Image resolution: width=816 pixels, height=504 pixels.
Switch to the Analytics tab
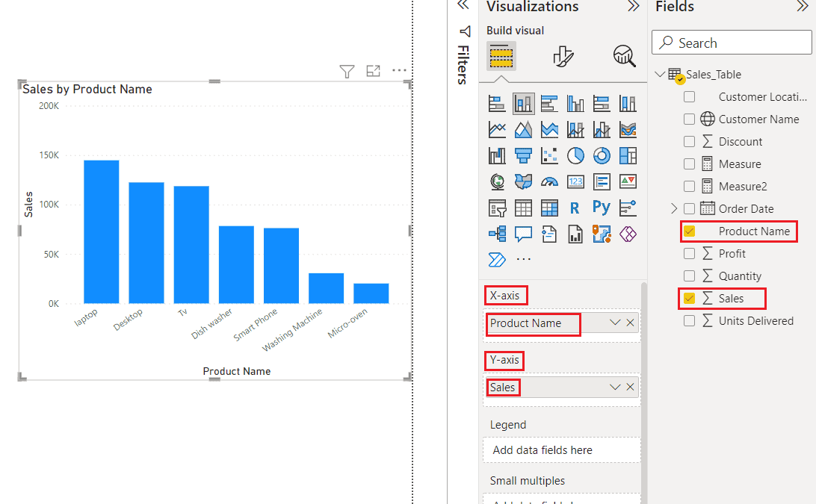[624, 56]
